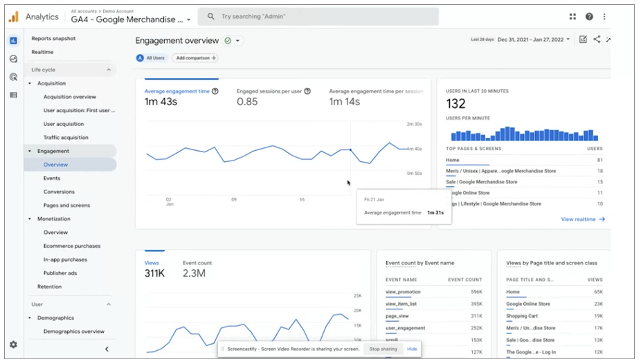Open Ecommerce purchases report
Image resolution: width=641 pixels, height=364 pixels.
(x=72, y=246)
